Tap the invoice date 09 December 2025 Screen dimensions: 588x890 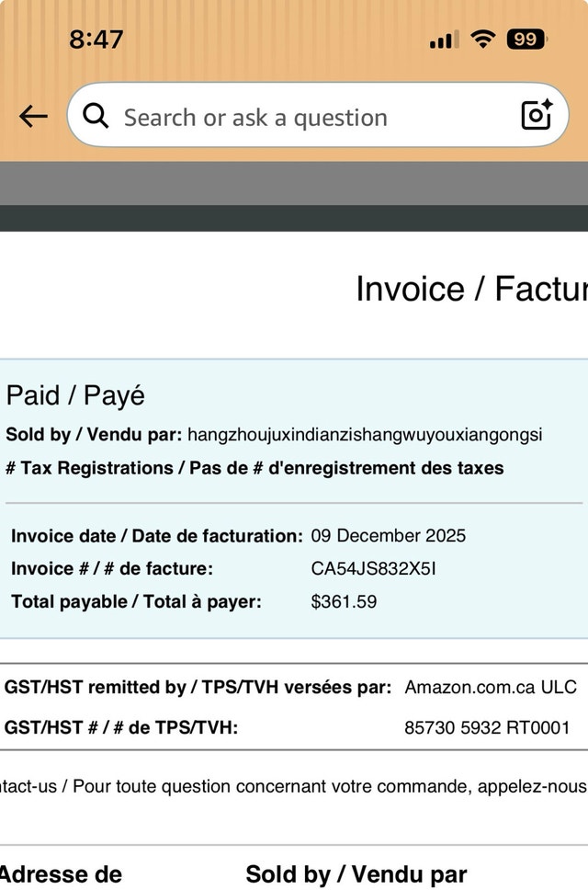tap(389, 535)
